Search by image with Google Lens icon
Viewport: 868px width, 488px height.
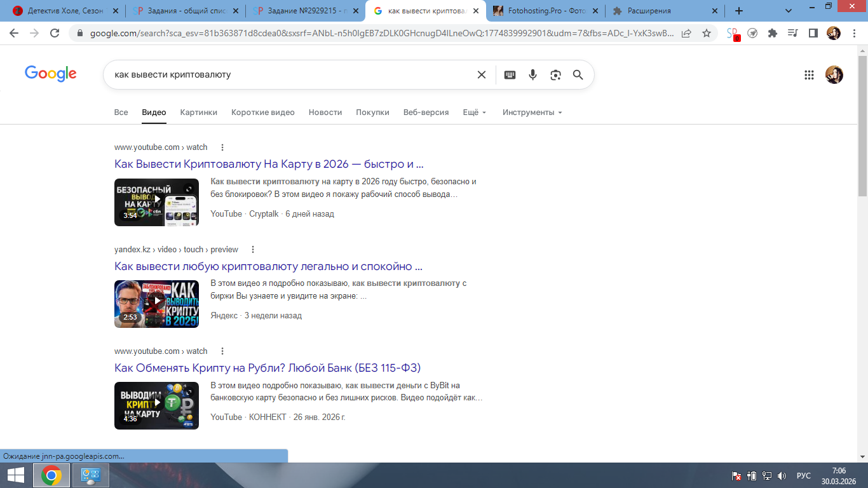coord(555,75)
